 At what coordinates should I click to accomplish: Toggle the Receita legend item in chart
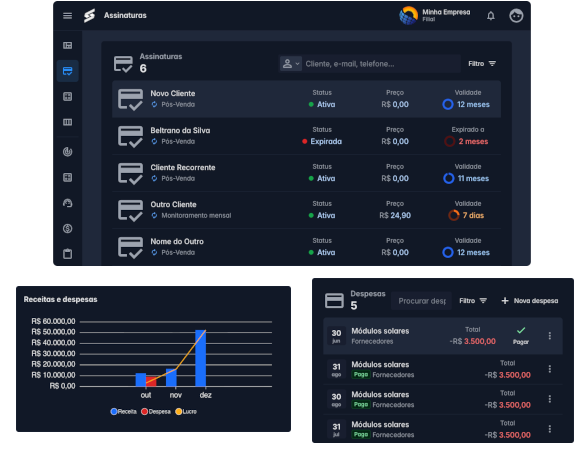[x=124, y=412]
